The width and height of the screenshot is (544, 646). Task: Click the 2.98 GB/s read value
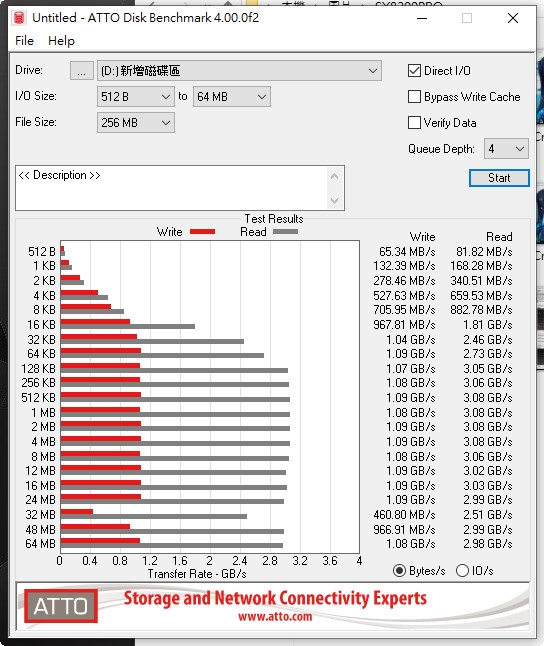point(488,544)
